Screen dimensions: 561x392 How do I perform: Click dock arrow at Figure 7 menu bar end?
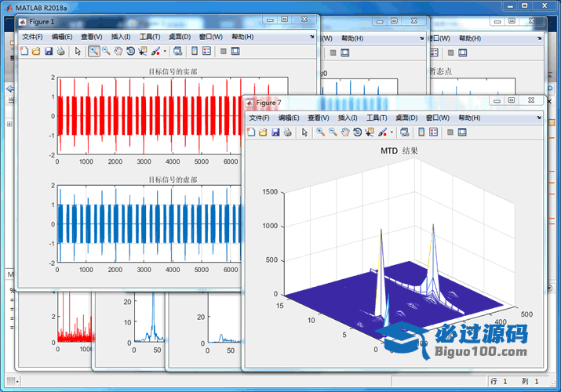(x=539, y=118)
